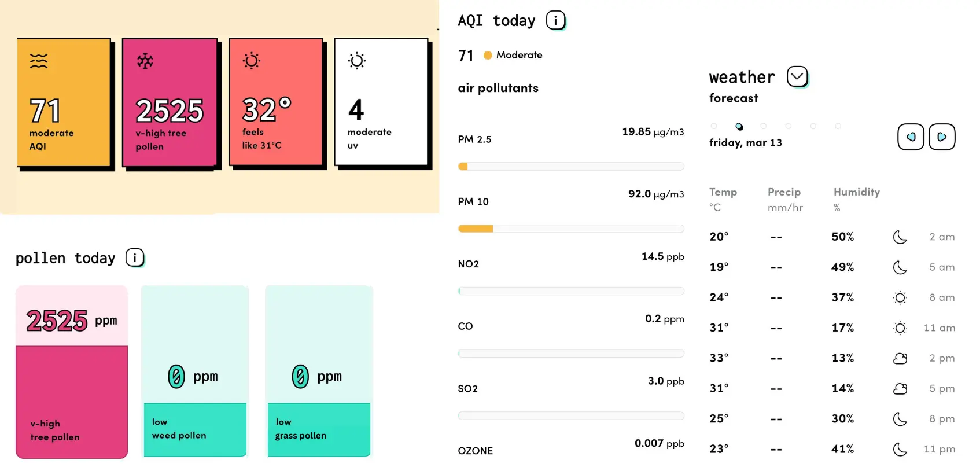This screenshot has height=471, width=980.
Task: Open the low weed pollen tile
Action: tap(195, 371)
